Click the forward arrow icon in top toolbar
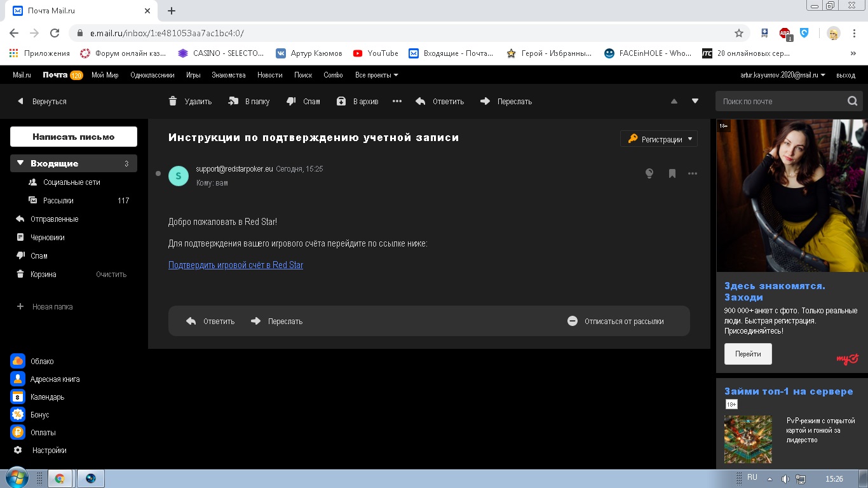 (x=485, y=101)
